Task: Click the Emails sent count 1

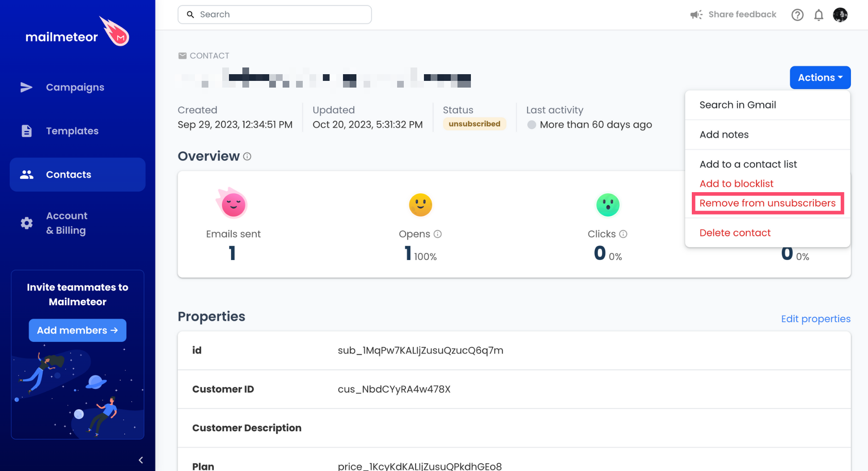Action: pyautogui.click(x=232, y=253)
